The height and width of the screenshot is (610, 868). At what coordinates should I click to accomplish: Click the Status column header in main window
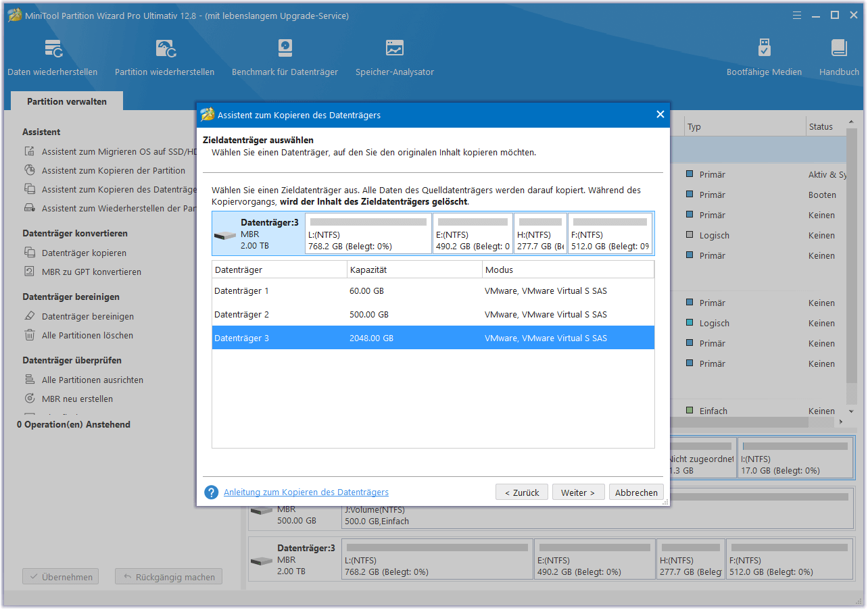826,126
